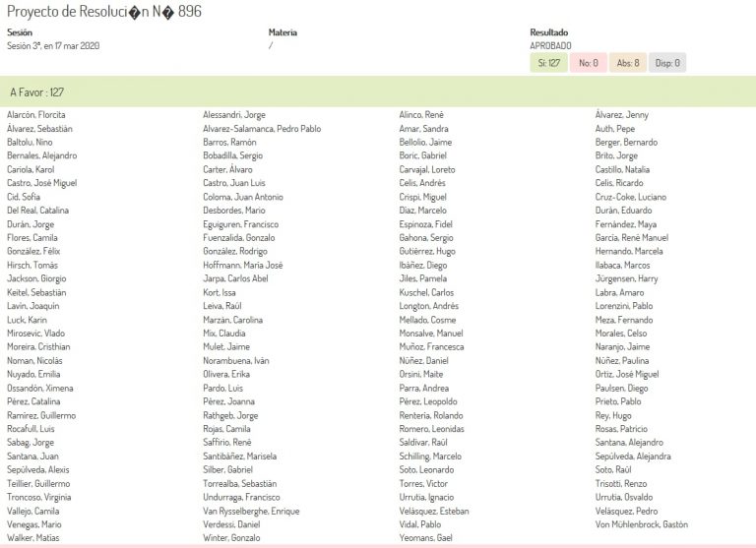Open Cariola, Karol deputy entry

pyautogui.click(x=31, y=169)
